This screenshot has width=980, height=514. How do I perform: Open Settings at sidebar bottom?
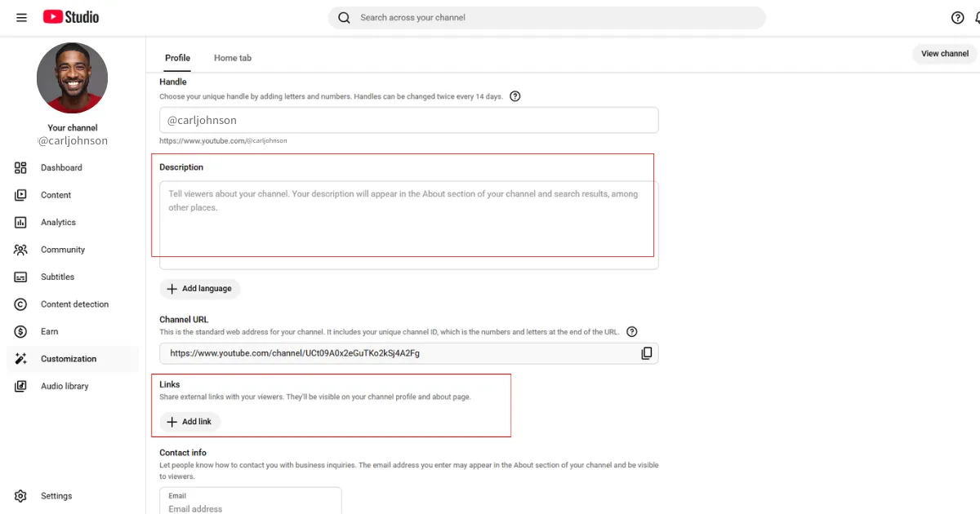56,496
